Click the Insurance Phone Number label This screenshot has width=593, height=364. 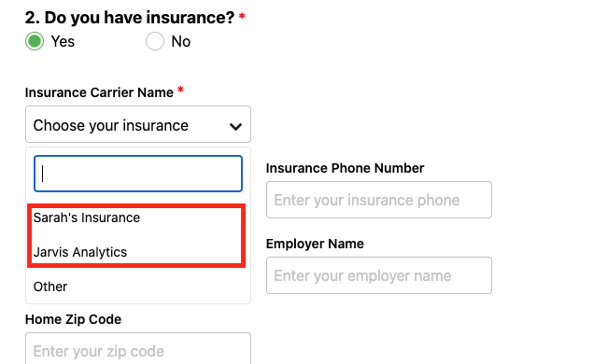point(345,168)
